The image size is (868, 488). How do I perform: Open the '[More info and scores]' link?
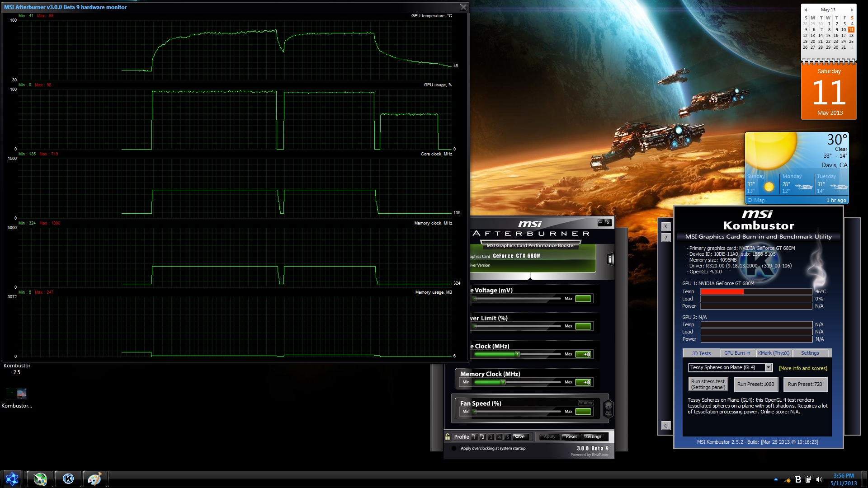click(803, 368)
